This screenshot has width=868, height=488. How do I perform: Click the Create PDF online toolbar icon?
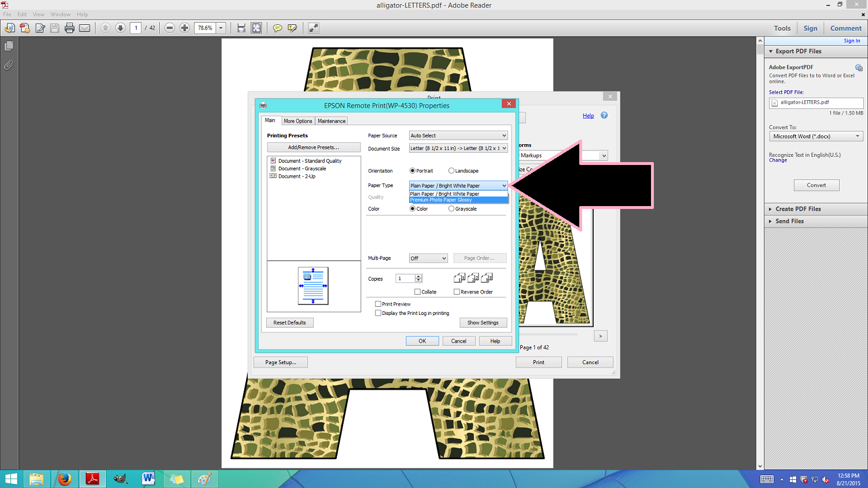point(10,28)
